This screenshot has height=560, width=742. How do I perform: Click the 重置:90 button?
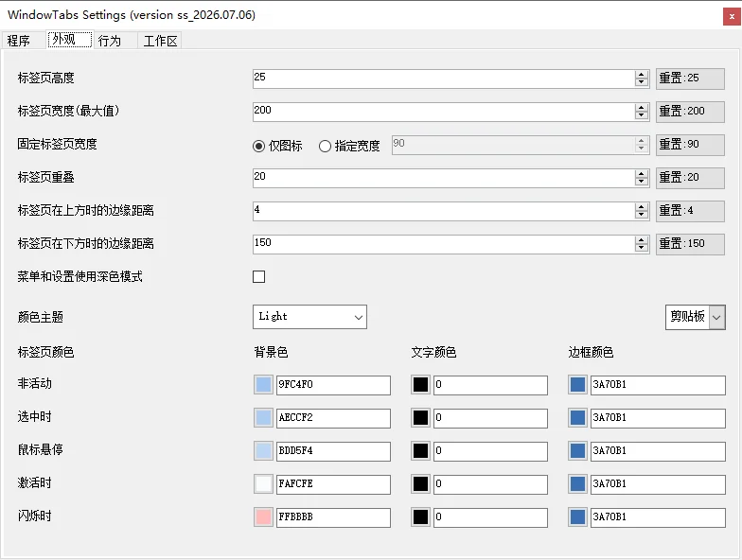690,145
